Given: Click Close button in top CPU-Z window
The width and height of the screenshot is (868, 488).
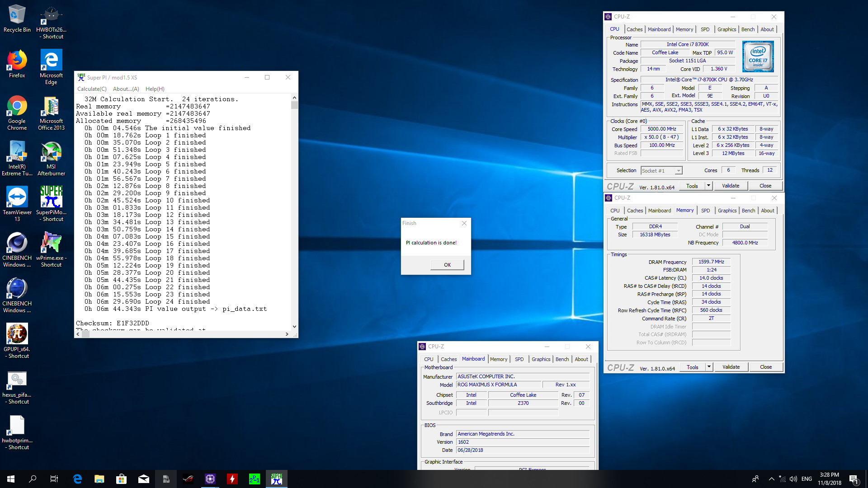Looking at the screenshot, I should 765,186.
